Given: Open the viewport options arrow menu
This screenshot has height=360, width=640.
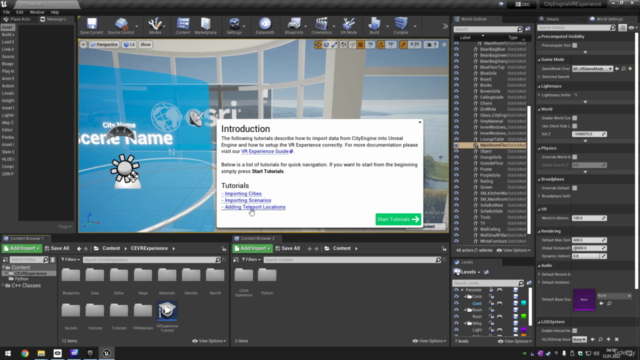Looking at the screenshot, I should [x=83, y=44].
